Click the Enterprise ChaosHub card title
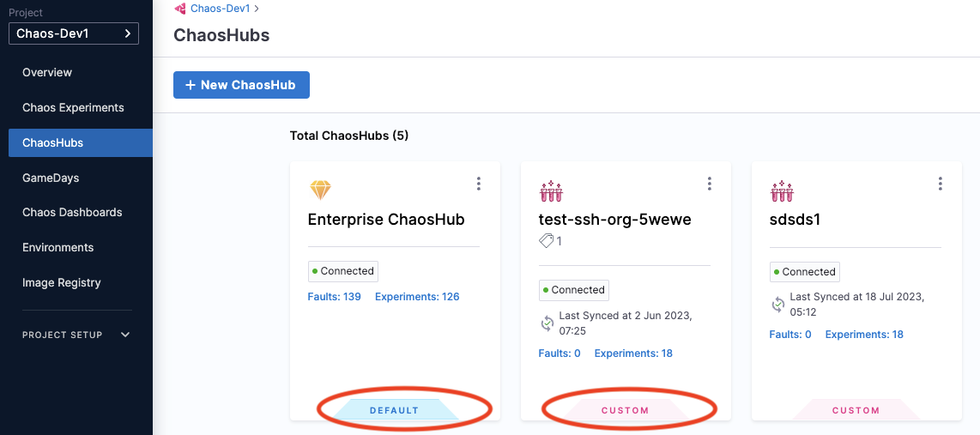The width and height of the screenshot is (980, 435). coord(386,220)
